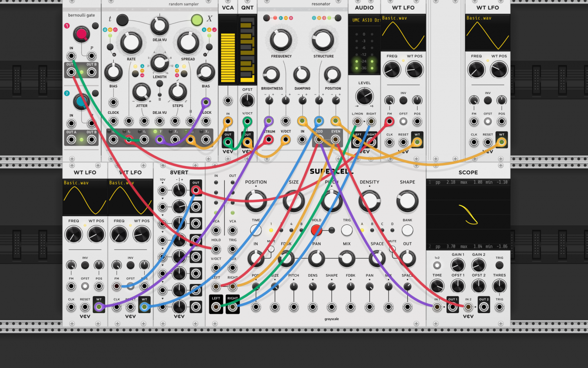Click the SCOPE waveform display
Image resolution: width=588 pixels, height=368 pixels.
point(468,215)
